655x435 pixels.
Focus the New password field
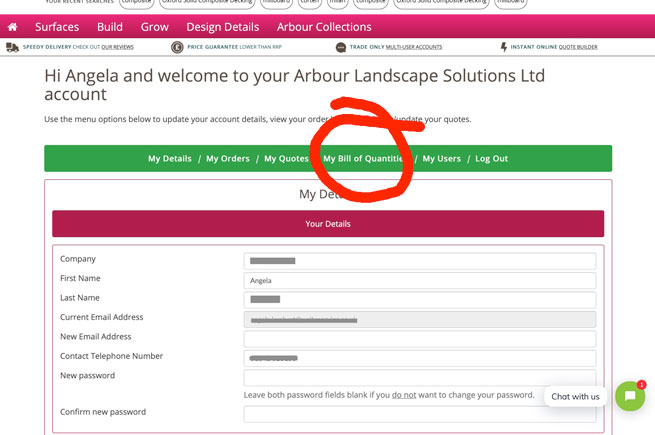pyautogui.click(x=420, y=377)
